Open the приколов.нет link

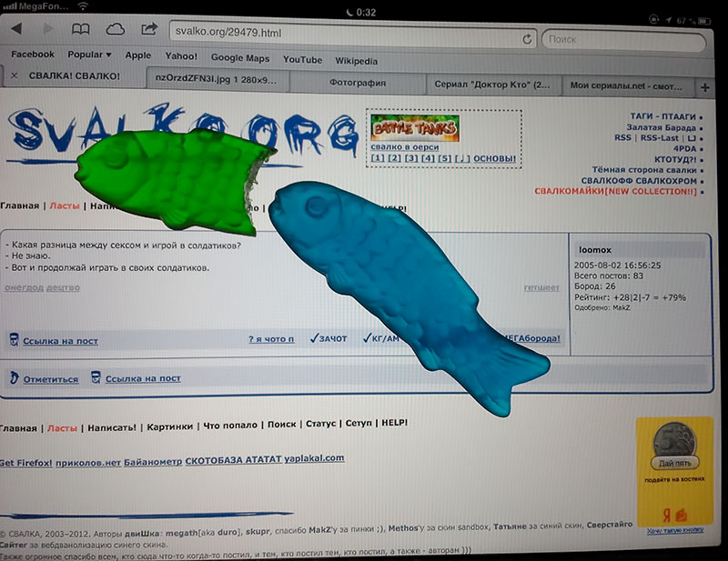[88, 463]
